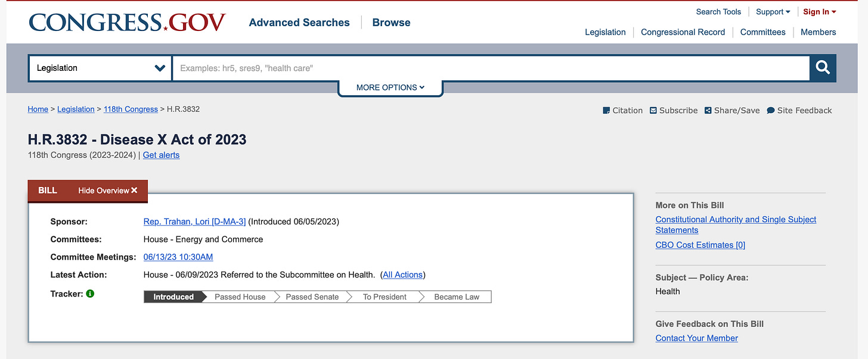Image resolution: width=868 pixels, height=359 pixels.
Task: Click the Subscribe envelope link
Action: coord(674,110)
